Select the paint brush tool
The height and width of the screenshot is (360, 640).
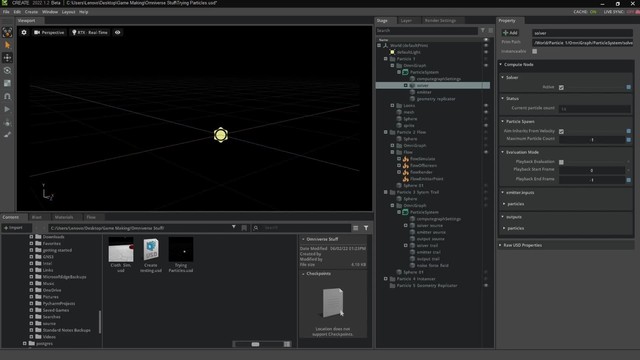click(7, 135)
